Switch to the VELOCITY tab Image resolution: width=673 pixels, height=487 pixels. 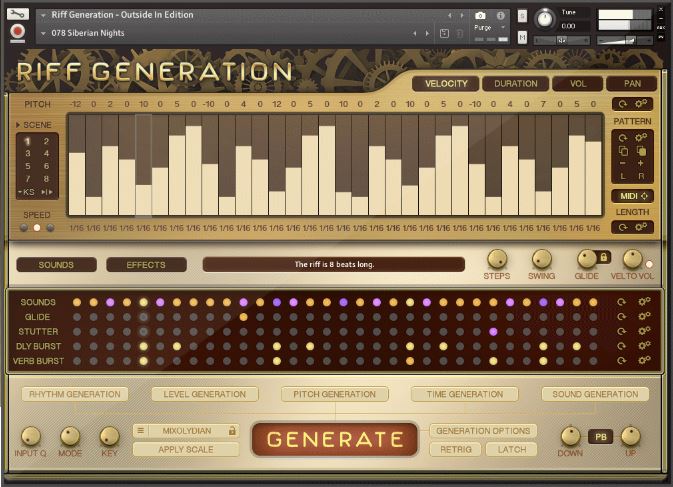tap(446, 84)
